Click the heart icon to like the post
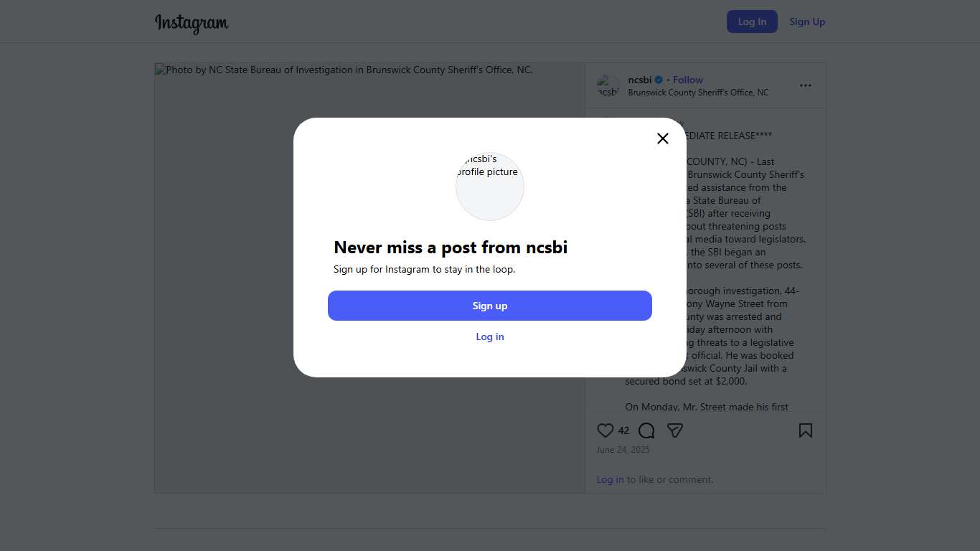This screenshot has height=551, width=980. tap(605, 430)
